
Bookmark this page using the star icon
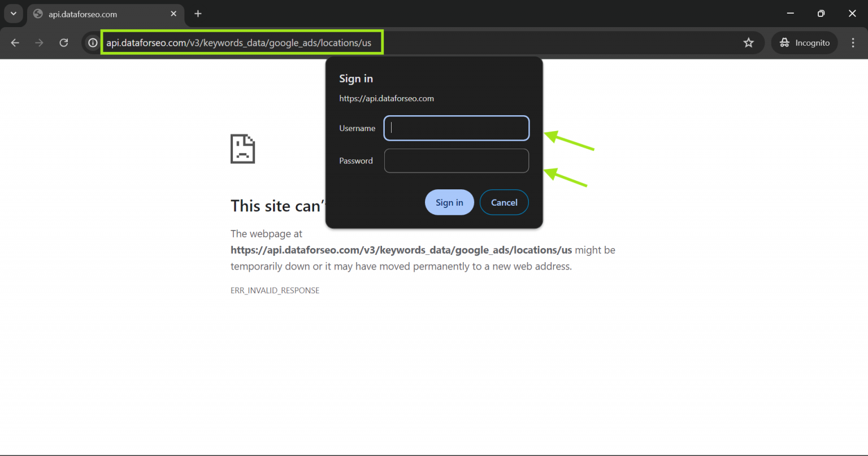click(748, 42)
